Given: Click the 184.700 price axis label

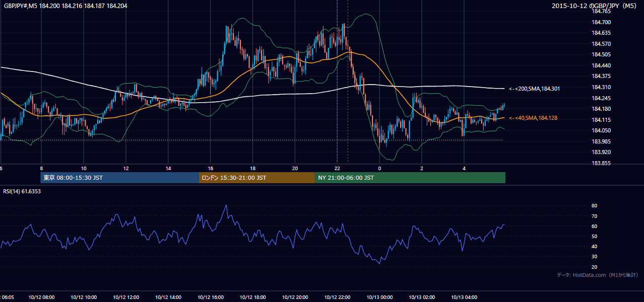Looking at the screenshot, I should point(601,22).
